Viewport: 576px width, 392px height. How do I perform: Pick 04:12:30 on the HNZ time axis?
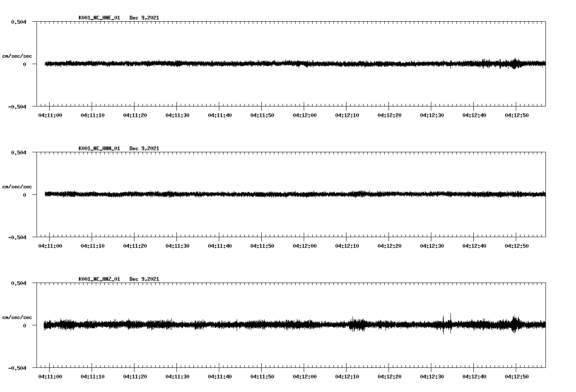[x=432, y=377]
